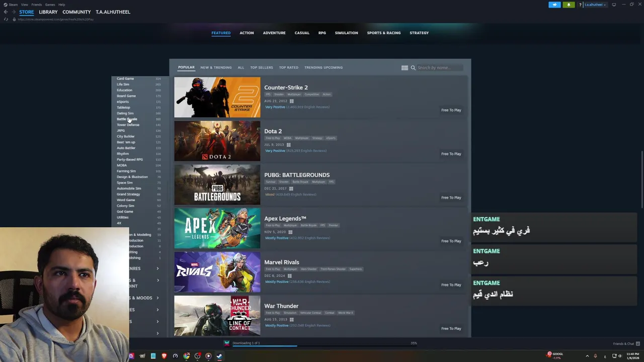Switch to the ADVENTURE genre tab

tap(274, 33)
